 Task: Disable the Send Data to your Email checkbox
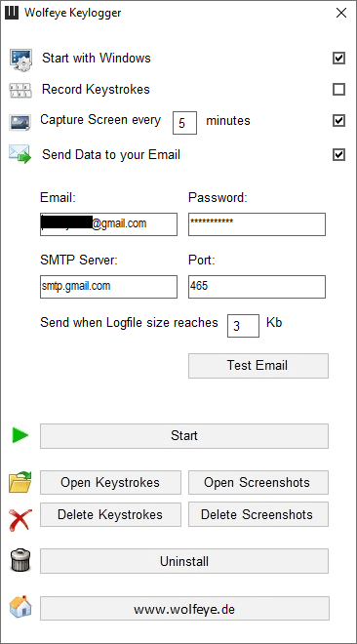338,155
